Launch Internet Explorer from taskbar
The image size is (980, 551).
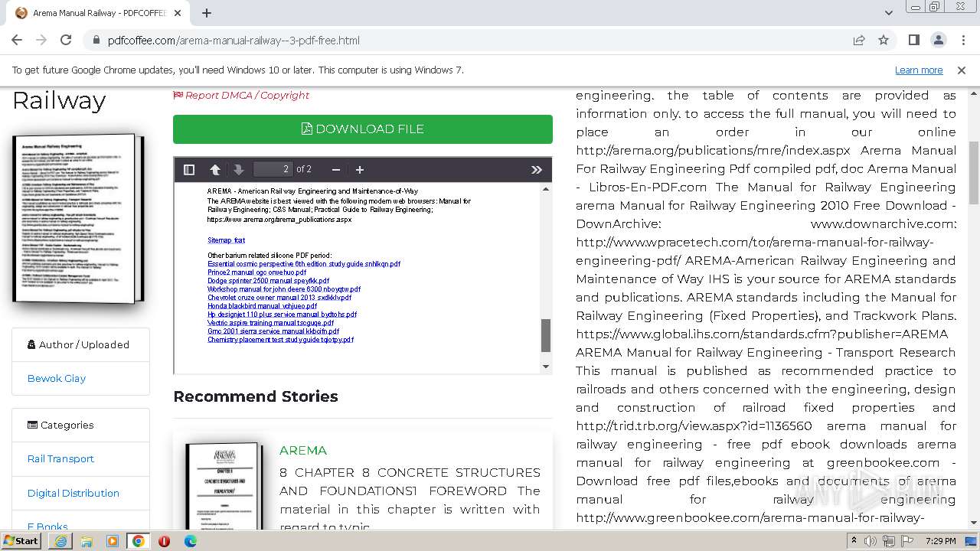point(60,541)
